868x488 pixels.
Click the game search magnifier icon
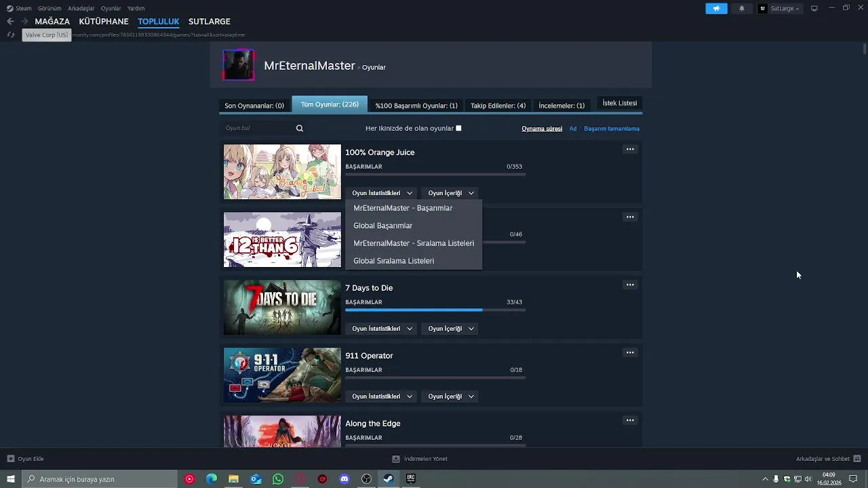click(300, 128)
